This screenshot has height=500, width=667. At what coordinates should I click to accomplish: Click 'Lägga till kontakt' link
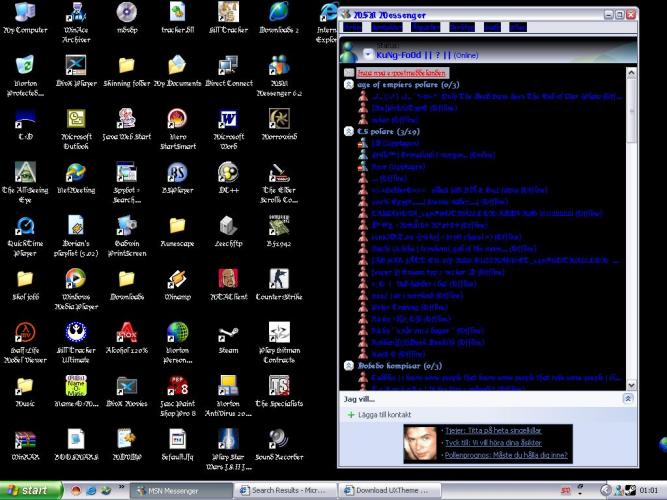point(384,414)
